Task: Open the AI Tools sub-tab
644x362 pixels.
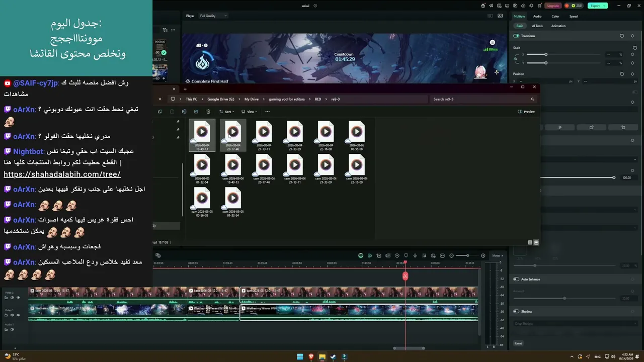Action: [537, 26]
